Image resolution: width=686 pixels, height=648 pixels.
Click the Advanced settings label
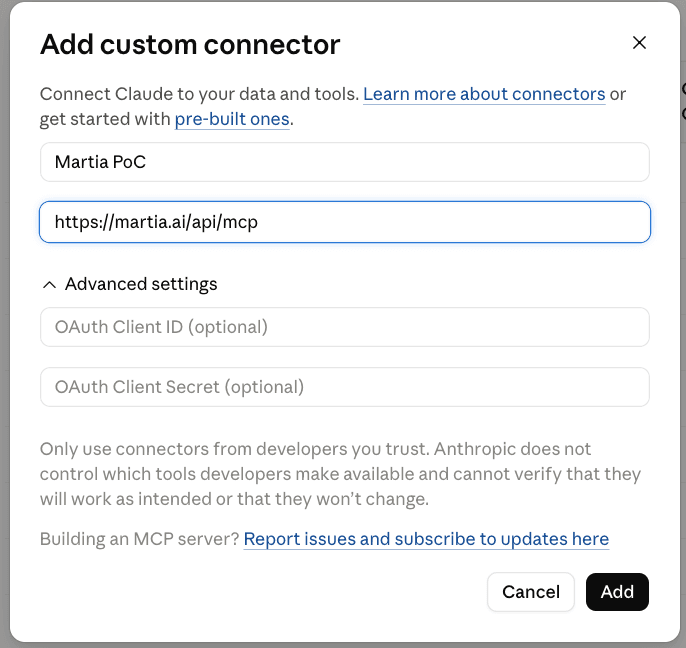141,284
